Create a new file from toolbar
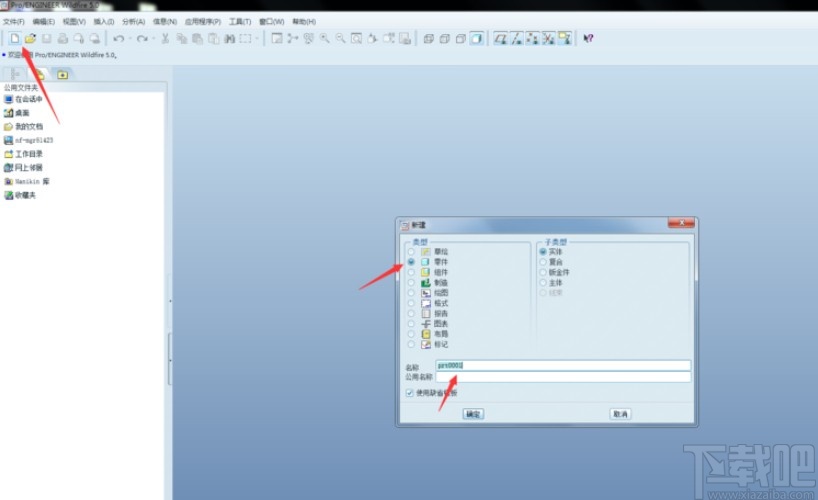Viewport: 818px width, 500px height. tap(15, 38)
